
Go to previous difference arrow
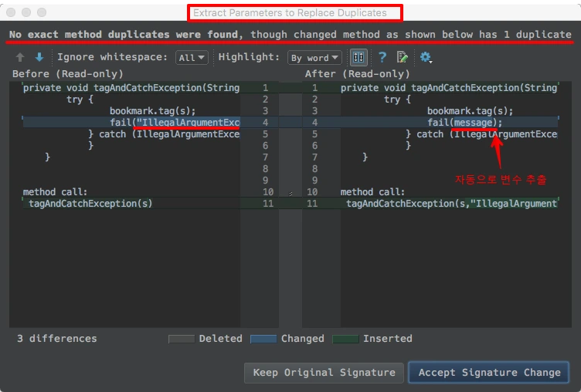(x=20, y=57)
